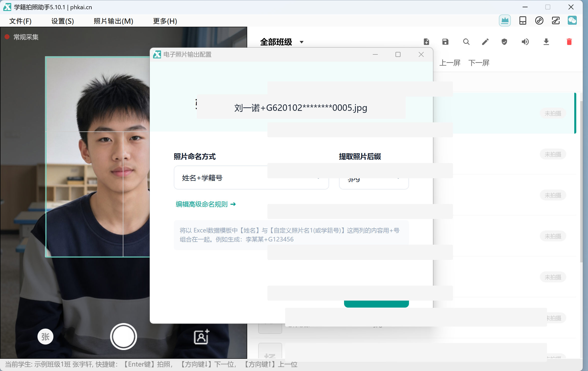The height and width of the screenshot is (371, 588).
Task: Expand the 全部班级 class dropdown
Action: click(282, 42)
